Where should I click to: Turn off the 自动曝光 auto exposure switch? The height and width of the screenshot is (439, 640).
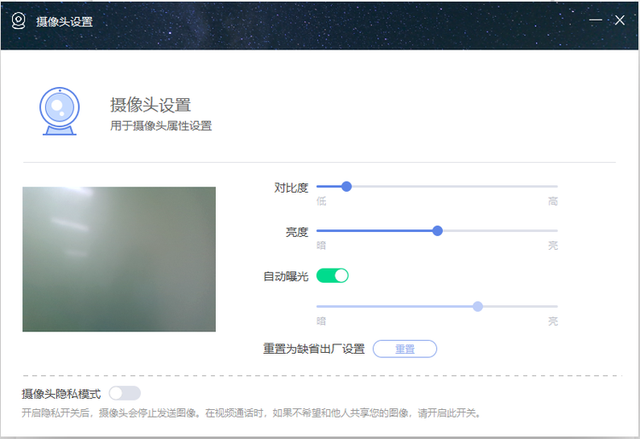[333, 276]
